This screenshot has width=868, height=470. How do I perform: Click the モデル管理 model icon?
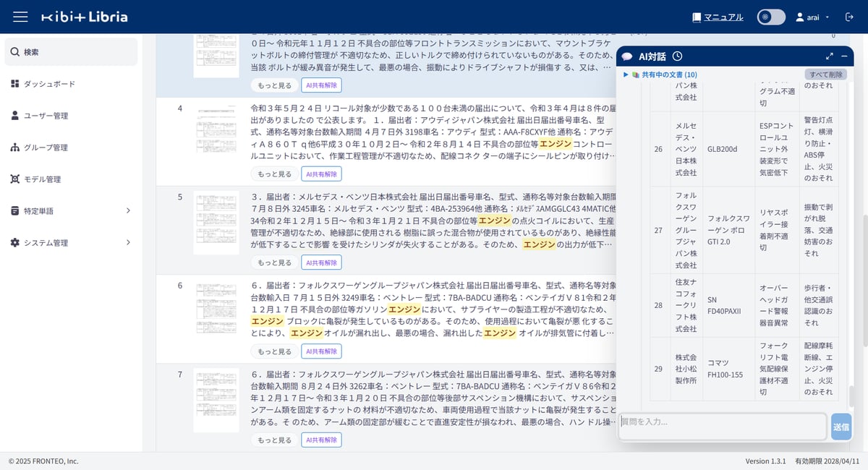pyautogui.click(x=15, y=179)
